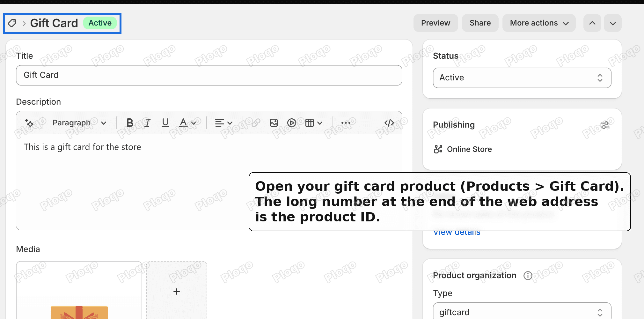644x319 pixels.
Task: Click the AI sparkle generate text icon
Action: pyautogui.click(x=29, y=123)
